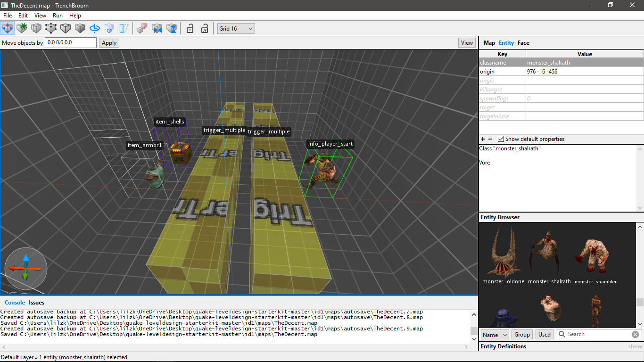Click the axis compass widget

[25, 268]
